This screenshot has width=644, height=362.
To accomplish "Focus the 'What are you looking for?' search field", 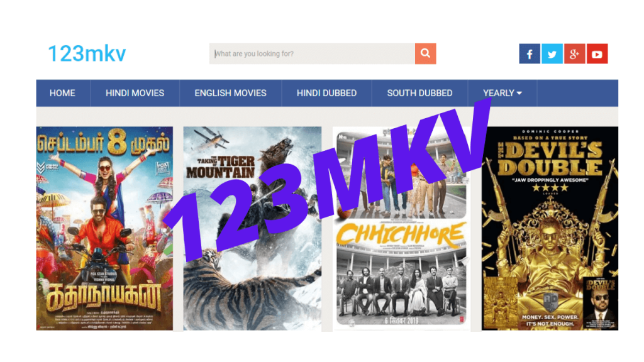I will click(x=312, y=54).
